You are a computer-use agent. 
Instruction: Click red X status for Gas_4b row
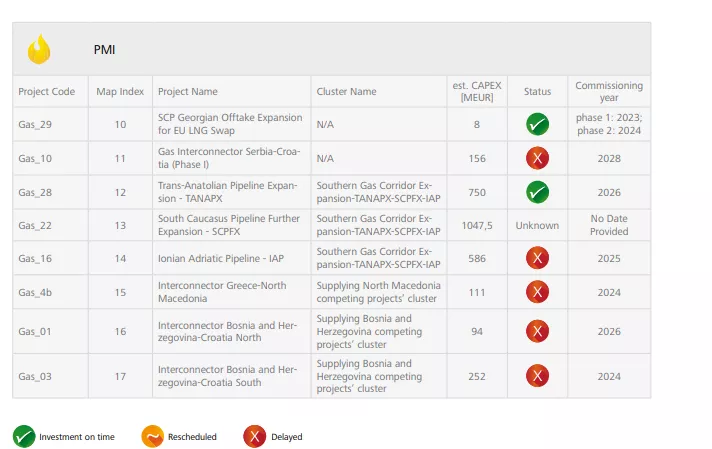click(537, 292)
